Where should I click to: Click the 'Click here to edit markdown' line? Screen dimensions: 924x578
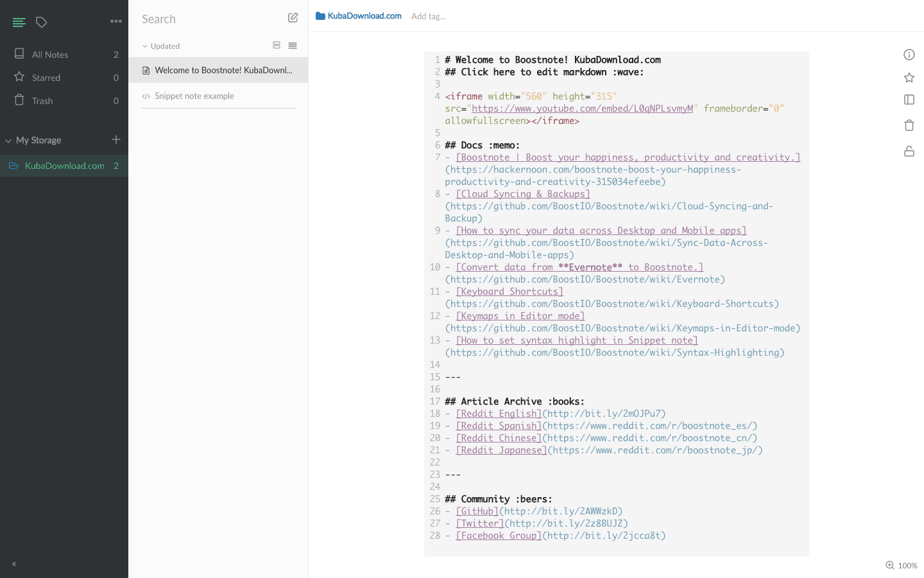[x=544, y=72]
